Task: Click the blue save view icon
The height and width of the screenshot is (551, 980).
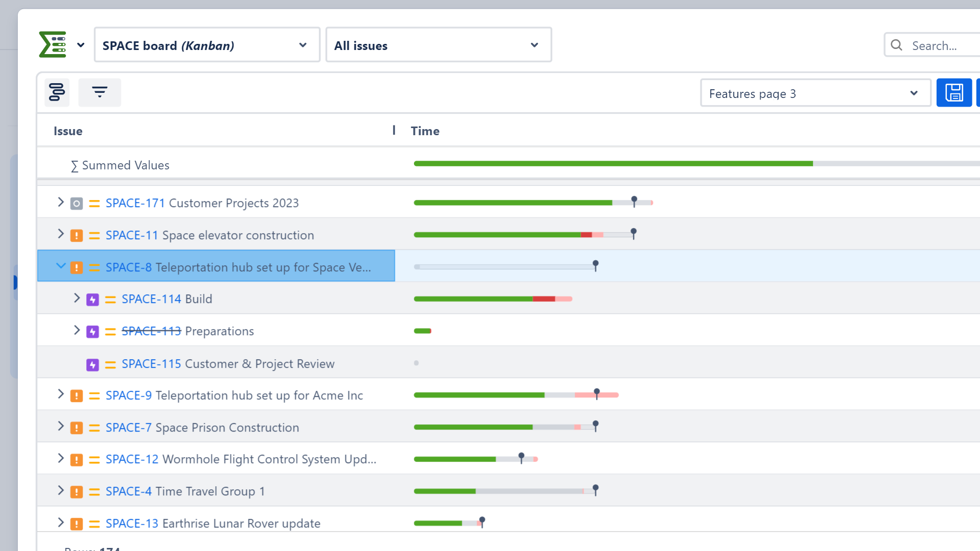Action: tap(953, 93)
